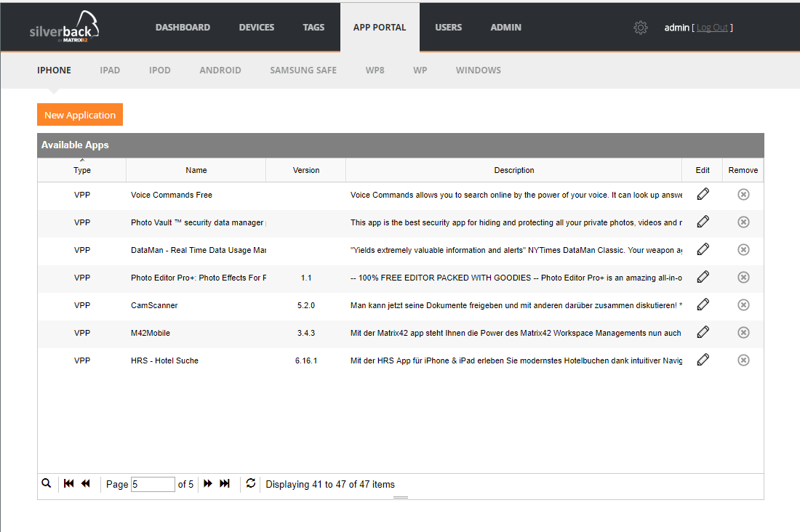Click the DataMan description text
Viewport: 800px width, 532px height.
pyautogui.click(x=516, y=250)
